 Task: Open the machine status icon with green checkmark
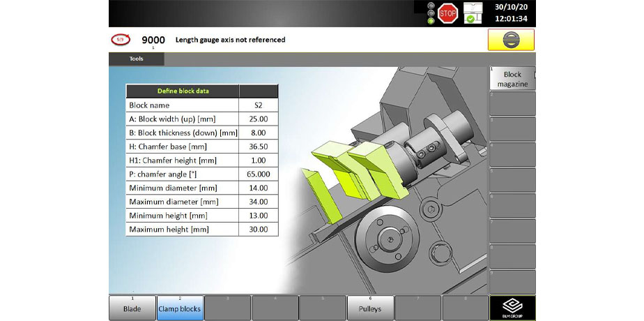tap(473, 13)
